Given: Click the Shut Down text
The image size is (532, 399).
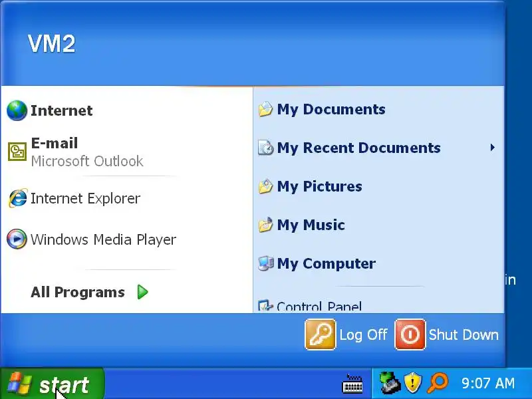Looking at the screenshot, I should tap(464, 335).
